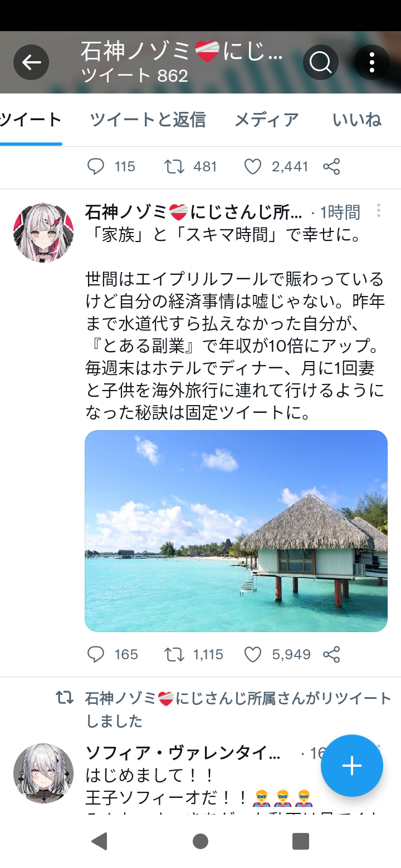Open options menu on the 1時間 tweet
The image size is (401, 868).
pos(378,210)
